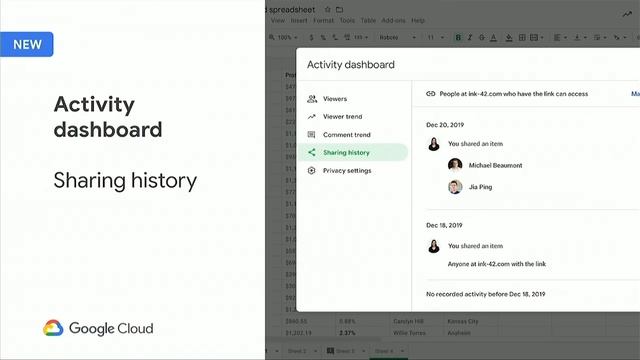This screenshot has width=640, height=360.
Task: Click the borders icon in toolbar
Action: pyautogui.click(x=522, y=38)
